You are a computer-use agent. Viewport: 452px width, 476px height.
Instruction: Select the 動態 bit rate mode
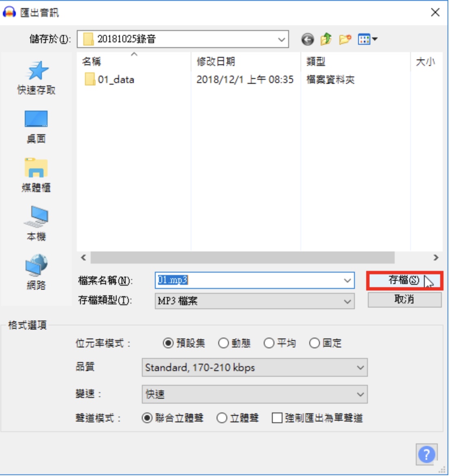click(x=234, y=343)
